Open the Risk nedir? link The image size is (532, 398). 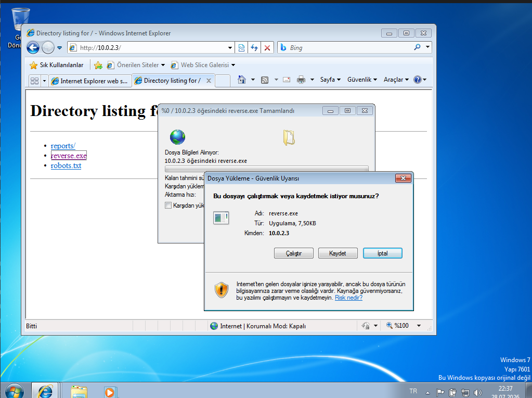click(348, 298)
